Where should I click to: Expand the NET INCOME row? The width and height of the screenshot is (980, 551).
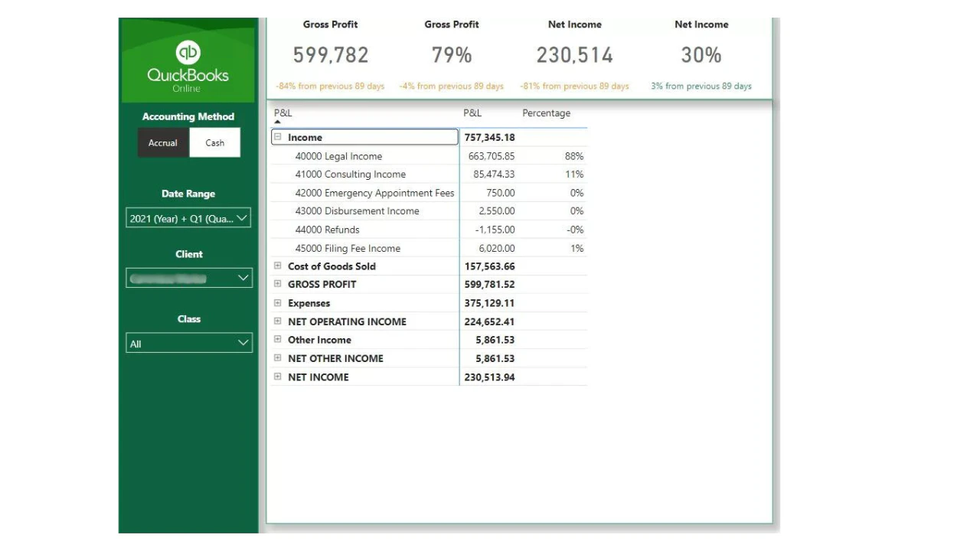278,377
